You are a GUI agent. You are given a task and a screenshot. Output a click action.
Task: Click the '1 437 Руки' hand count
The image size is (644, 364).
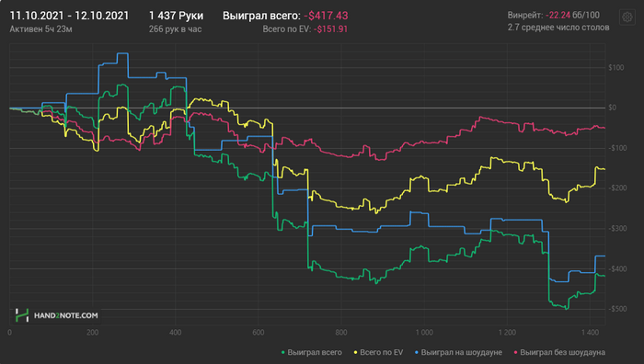(x=176, y=16)
